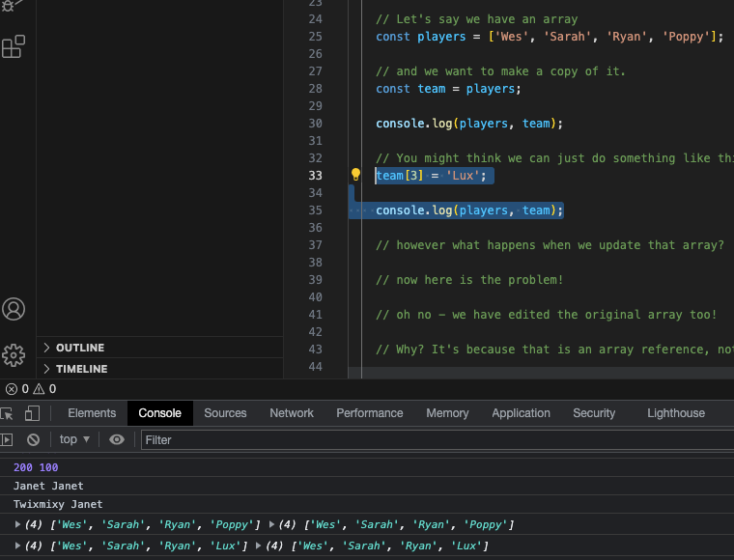Viewport: 734px width, 560px height.
Task: Click the yellow lightbulb code action icon
Action: pos(355,175)
